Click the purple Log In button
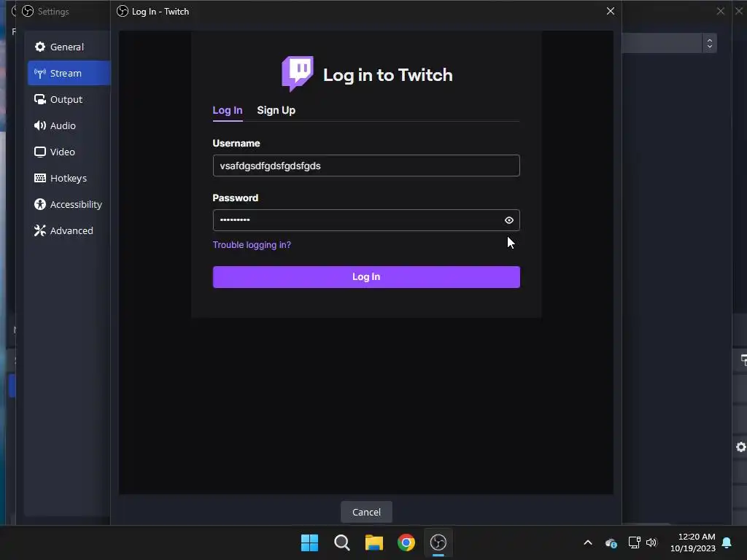The width and height of the screenshot is (747, 560). pyautogui.click(x=366, y=276)
